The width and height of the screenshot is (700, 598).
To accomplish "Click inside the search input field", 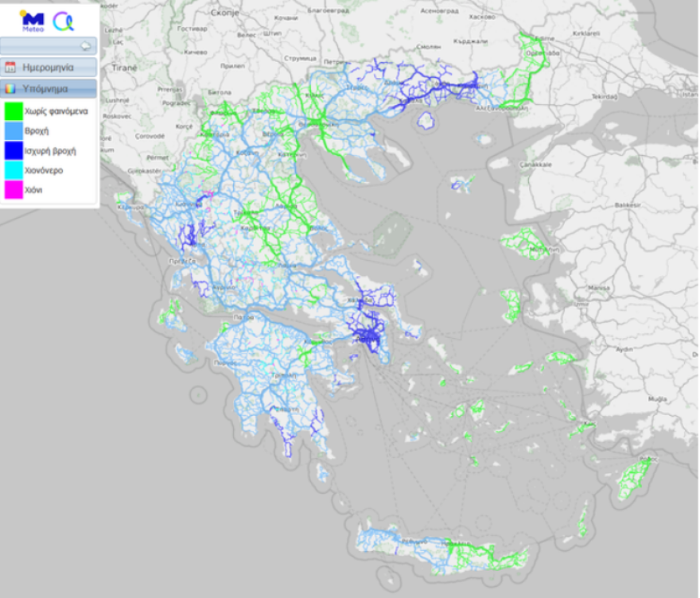I will pyautogui.click(x=44, y=45).
